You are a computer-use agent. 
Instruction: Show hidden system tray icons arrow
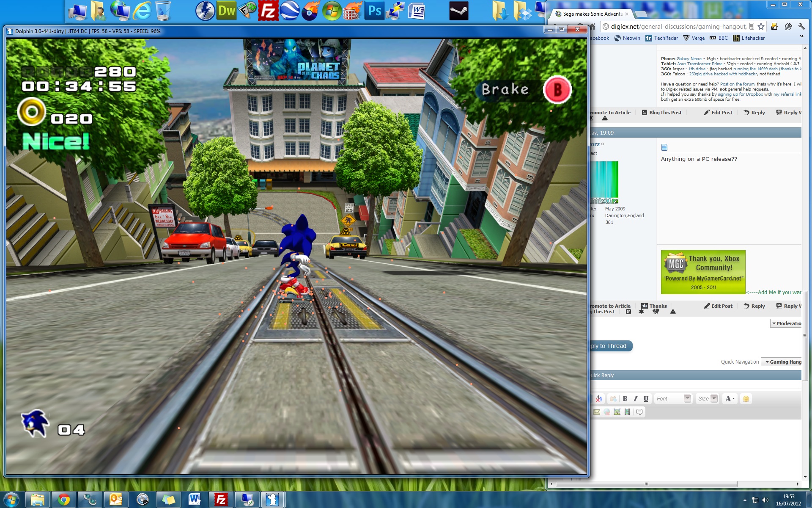pos(745,500)
